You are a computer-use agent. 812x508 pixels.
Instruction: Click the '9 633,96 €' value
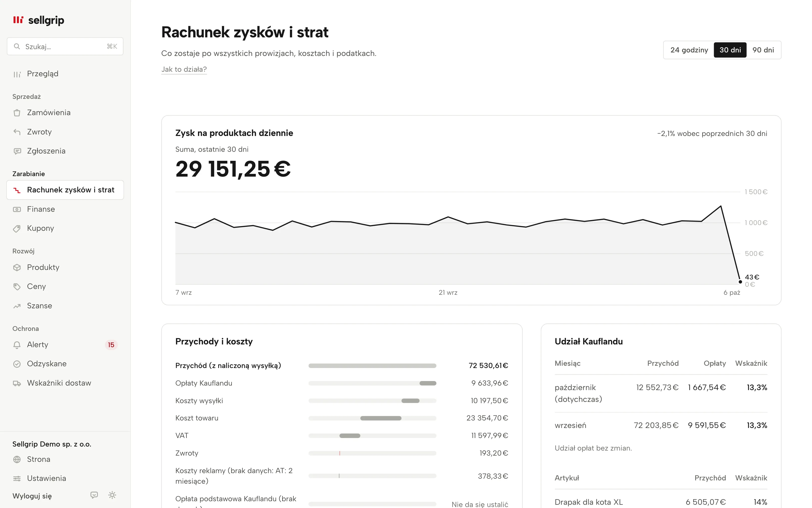(x=489, y=383)
